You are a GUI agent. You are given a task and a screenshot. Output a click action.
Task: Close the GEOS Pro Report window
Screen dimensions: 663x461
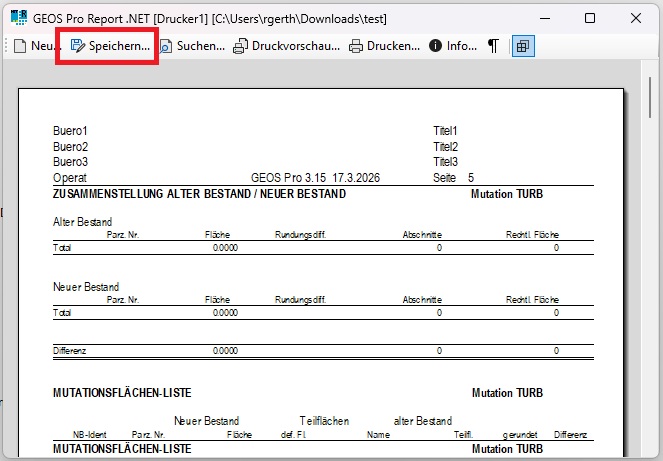click(636, 18)
